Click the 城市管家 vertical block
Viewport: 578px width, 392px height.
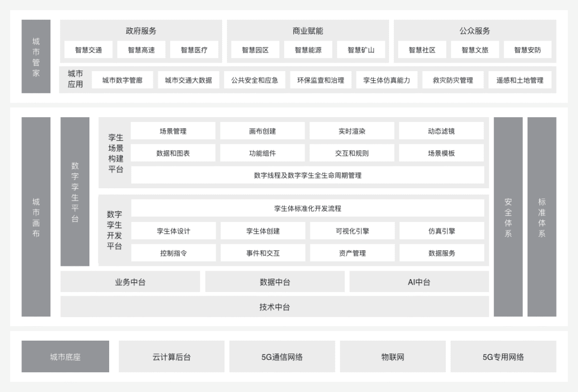36,56
